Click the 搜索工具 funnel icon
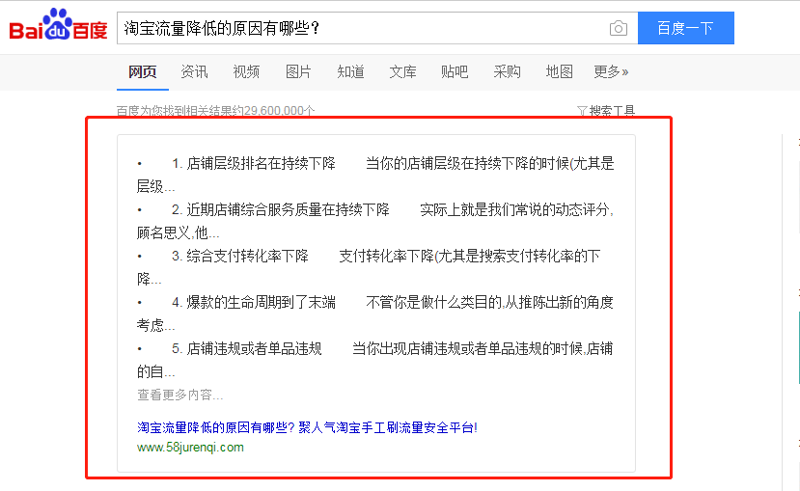 (x=582, y=111)
